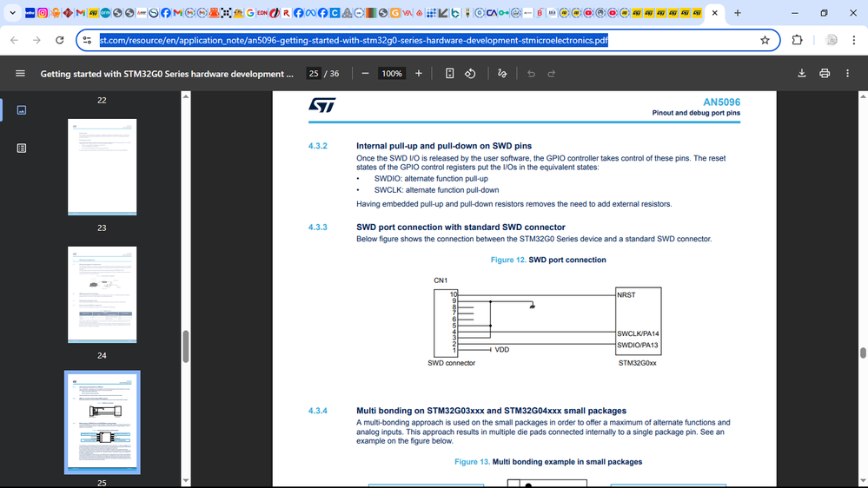Image resolution: width=868 pixels, height=488 pixels.
Task: Click section number 4.3.4
Action: click(x=318, y=411)
